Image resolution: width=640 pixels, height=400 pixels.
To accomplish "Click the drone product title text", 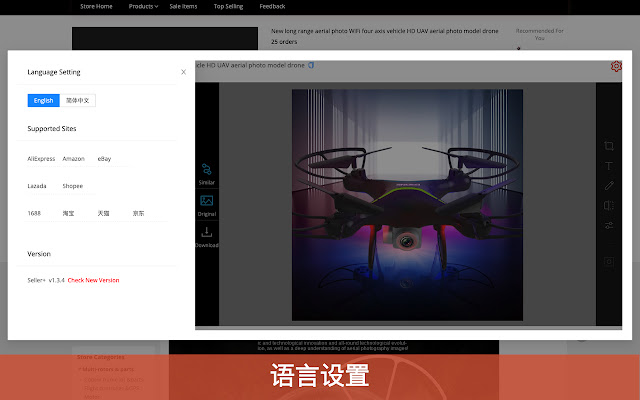I will 384,31.
